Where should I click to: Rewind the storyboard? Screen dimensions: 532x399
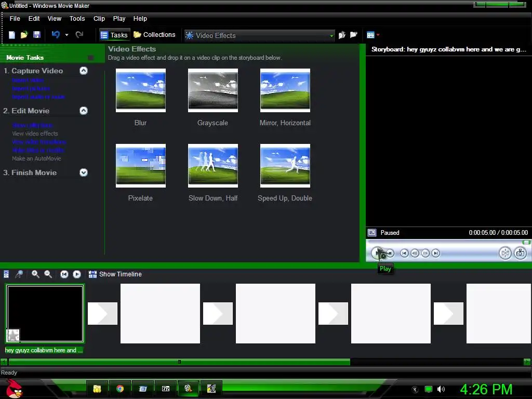(x=64, y=274)
